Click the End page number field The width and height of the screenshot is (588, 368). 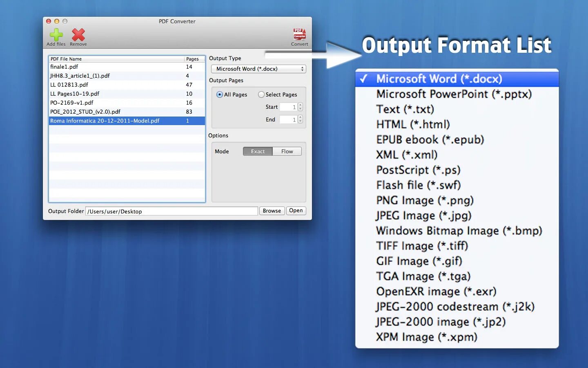point(288,119)
